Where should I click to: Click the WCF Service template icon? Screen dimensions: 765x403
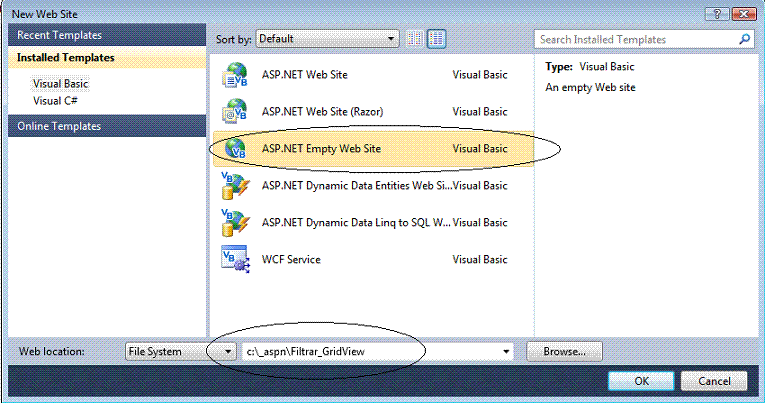235,259
